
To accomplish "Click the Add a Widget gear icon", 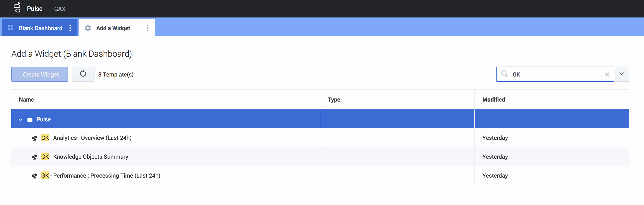I will click(x=88, y=28).
